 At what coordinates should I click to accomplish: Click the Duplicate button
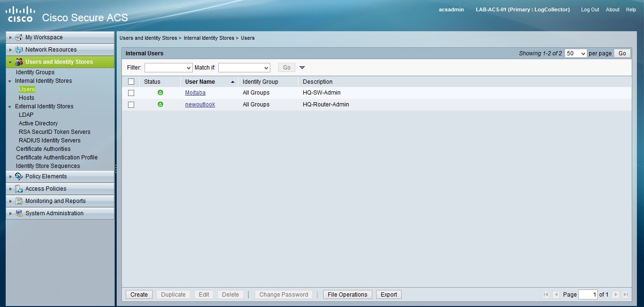coord(173,294)
